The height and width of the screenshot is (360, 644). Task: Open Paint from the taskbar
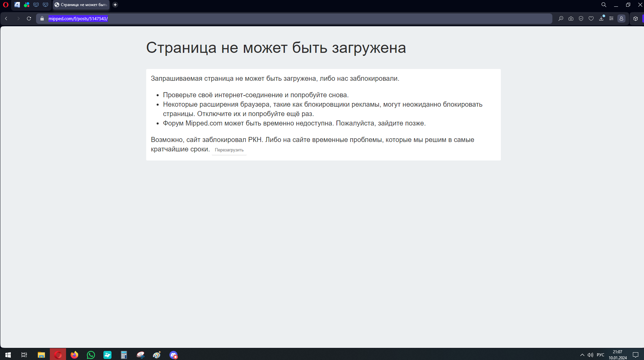pos(157,355)
